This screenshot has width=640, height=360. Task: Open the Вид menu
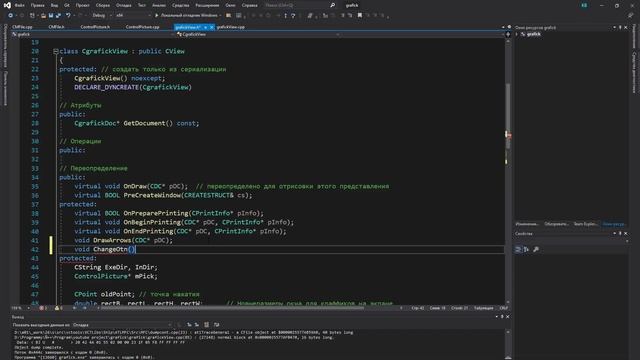54,5
